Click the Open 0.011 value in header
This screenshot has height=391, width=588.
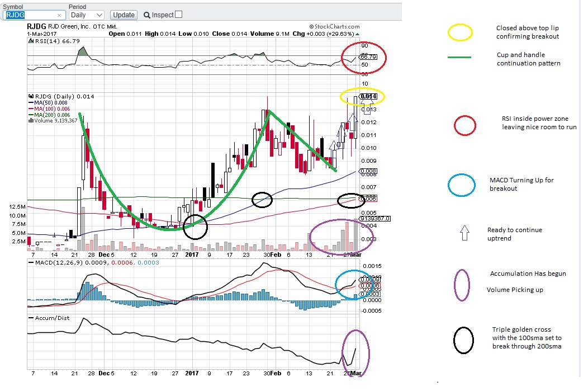pos(125,34)
